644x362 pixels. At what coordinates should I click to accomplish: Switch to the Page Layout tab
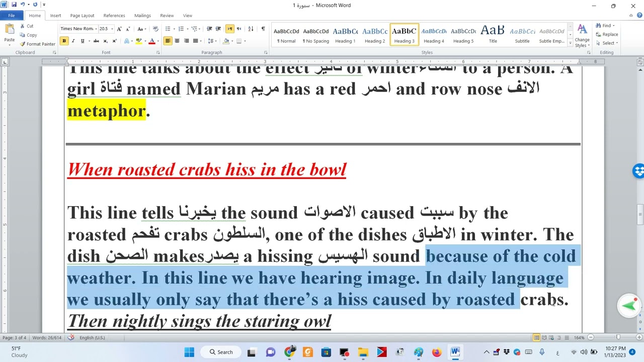82,16
